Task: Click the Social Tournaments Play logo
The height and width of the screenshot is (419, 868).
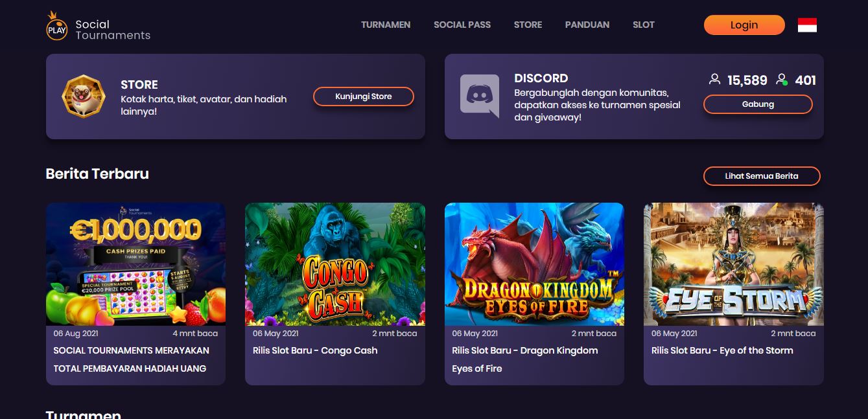Action: tap(98, 25)
